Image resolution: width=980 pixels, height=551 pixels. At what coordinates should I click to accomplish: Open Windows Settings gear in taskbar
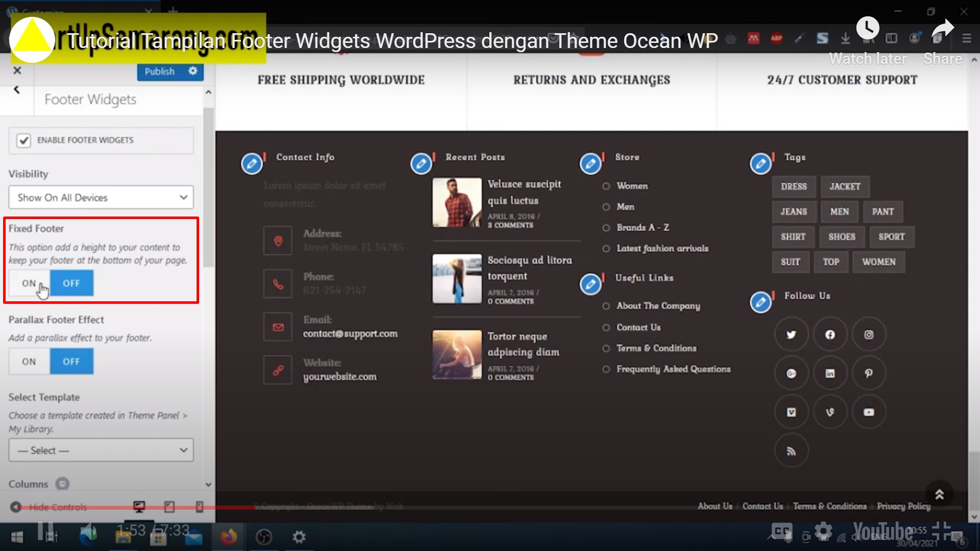pos(299,537)
